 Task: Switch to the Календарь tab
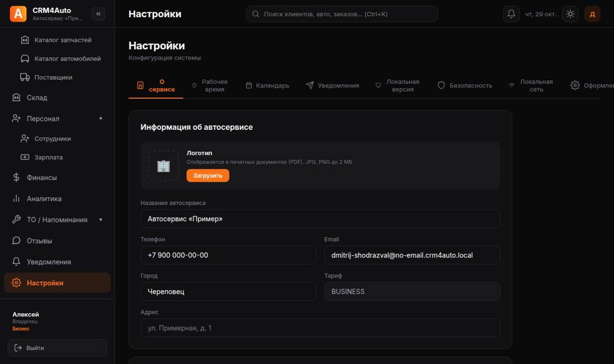[x=267, y=85]
